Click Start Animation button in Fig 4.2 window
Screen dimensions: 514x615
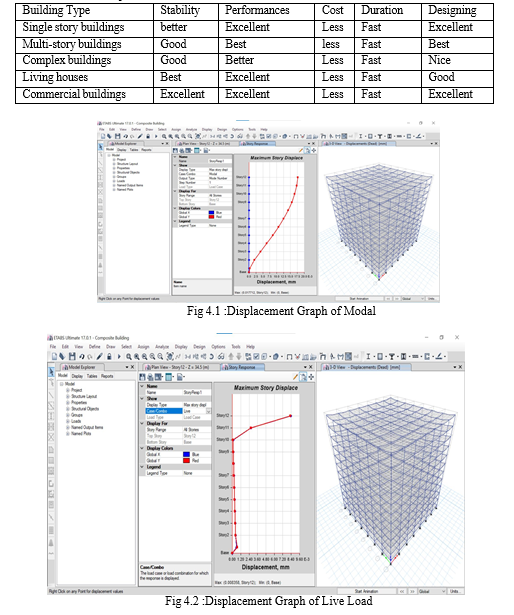[x=366, y=591]
